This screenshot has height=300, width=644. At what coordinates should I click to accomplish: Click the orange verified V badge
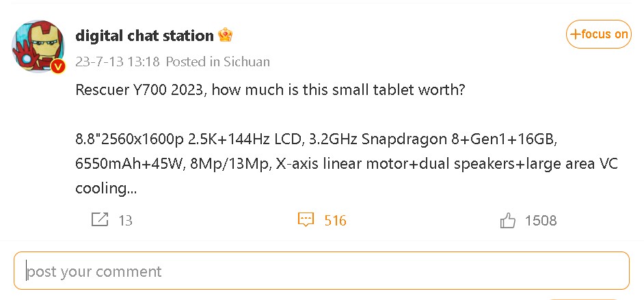click(x=58, y=66)
